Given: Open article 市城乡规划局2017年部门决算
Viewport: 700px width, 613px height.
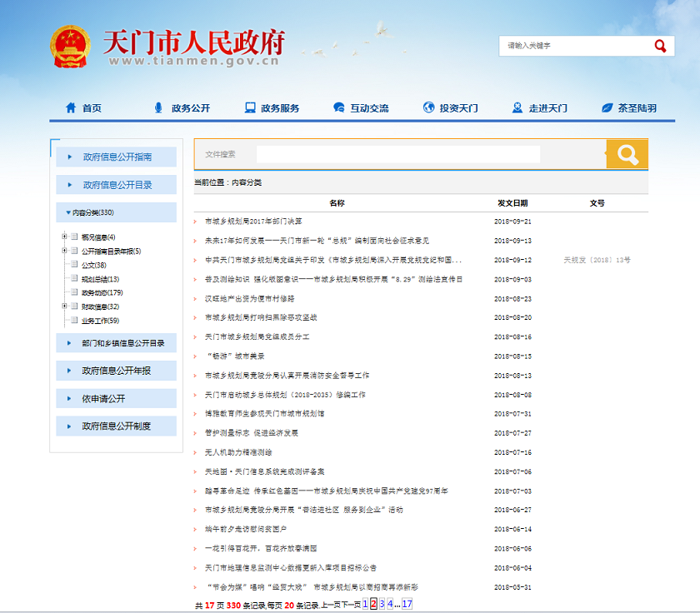Looking at the screenshot, I should [x=253, y=222].
